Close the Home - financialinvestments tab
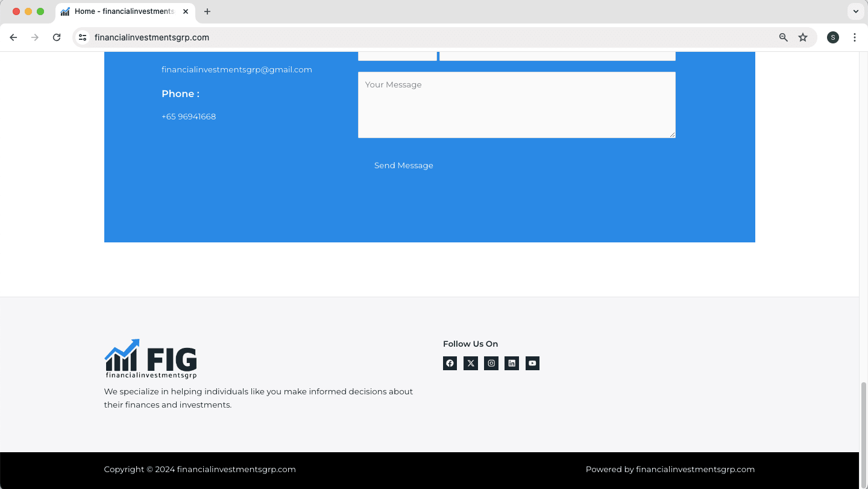Viewport: 868px width, 489px height. (x=186, y=11)
